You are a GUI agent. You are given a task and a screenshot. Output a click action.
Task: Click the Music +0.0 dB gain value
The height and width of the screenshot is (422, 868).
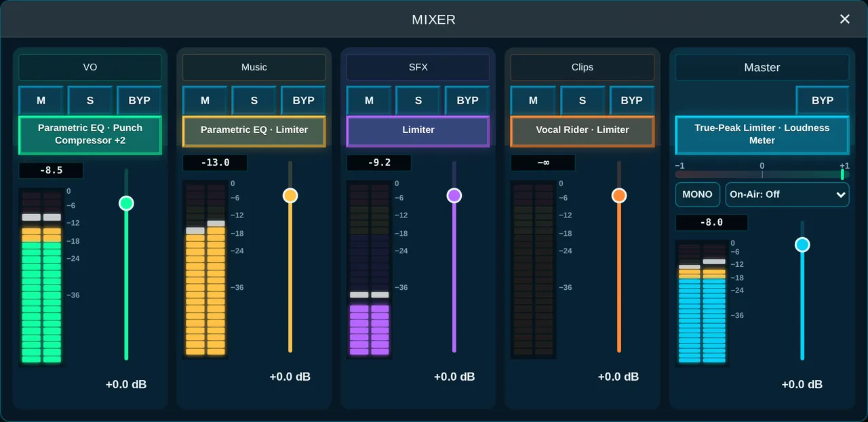coord(290,377)
